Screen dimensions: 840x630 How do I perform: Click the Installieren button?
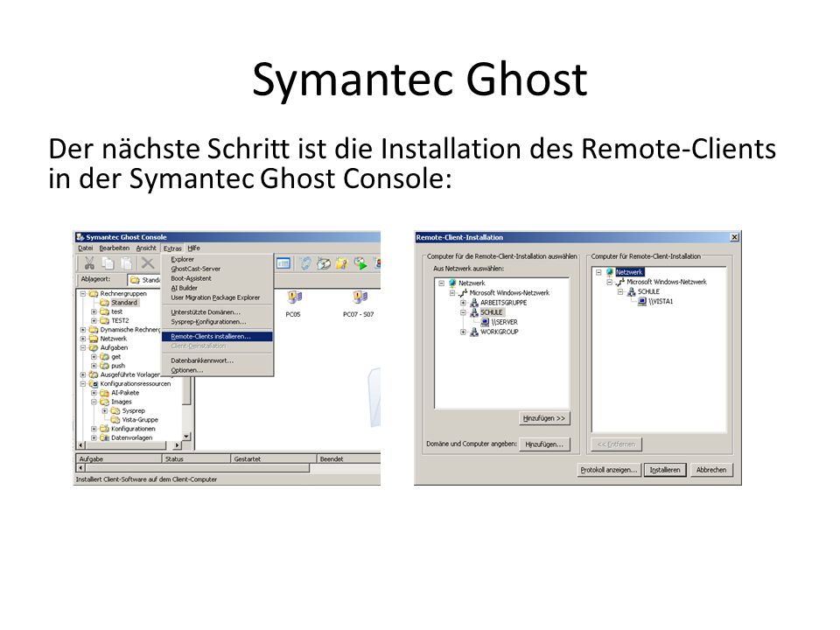665,470
